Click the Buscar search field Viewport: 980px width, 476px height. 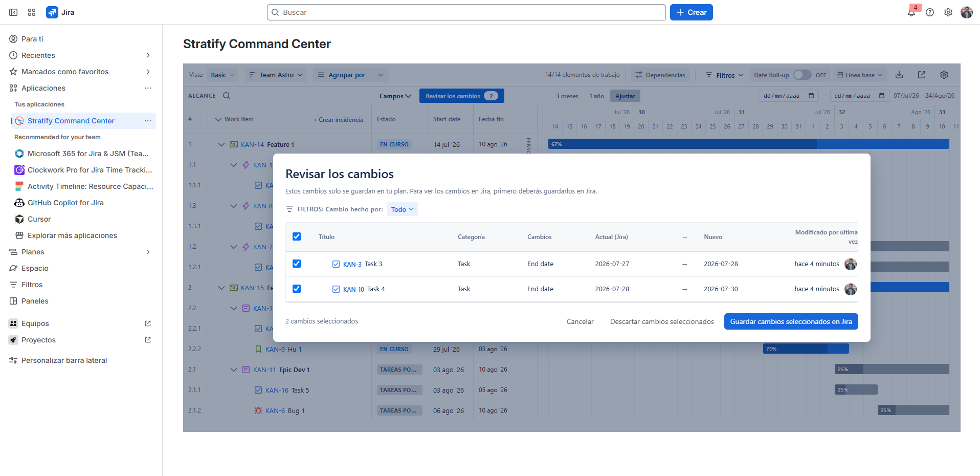pyautogui.click(x=466, y=12)
